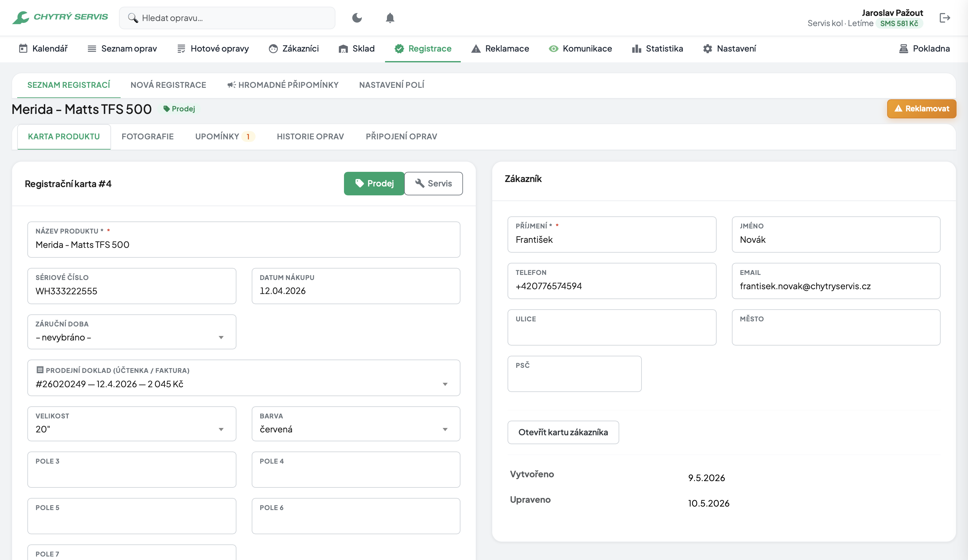Click the Příjmení field

pos(612,235)
